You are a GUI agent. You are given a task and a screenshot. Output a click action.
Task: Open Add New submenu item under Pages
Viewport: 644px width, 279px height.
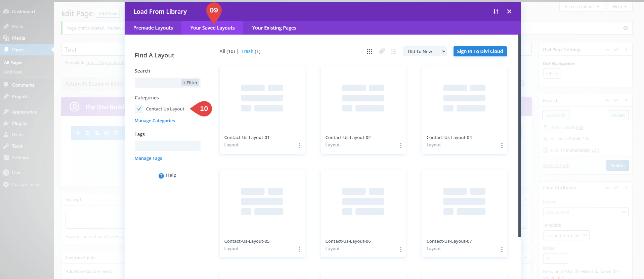(13, 72)
